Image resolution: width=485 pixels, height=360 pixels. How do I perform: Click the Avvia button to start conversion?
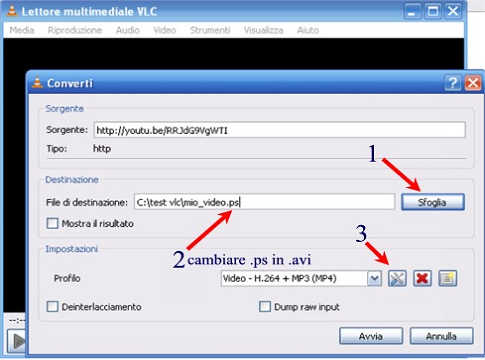click(x=371, y=336)
